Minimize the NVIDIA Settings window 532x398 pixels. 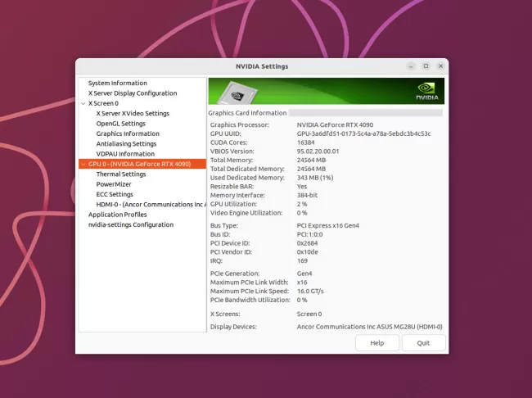coord(411,66)
